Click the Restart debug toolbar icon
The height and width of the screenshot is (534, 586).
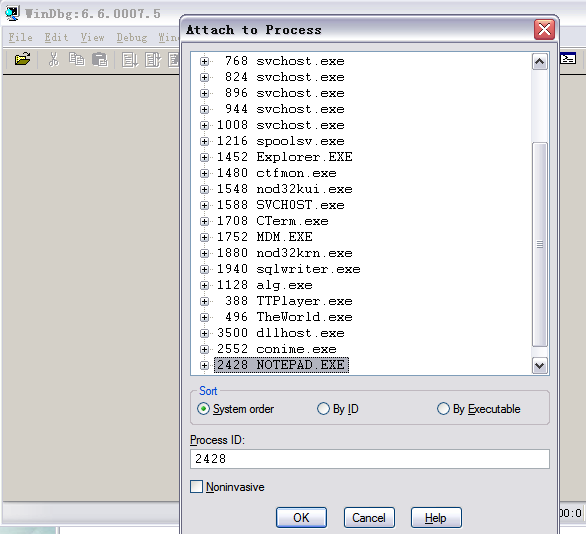point(152,60)
